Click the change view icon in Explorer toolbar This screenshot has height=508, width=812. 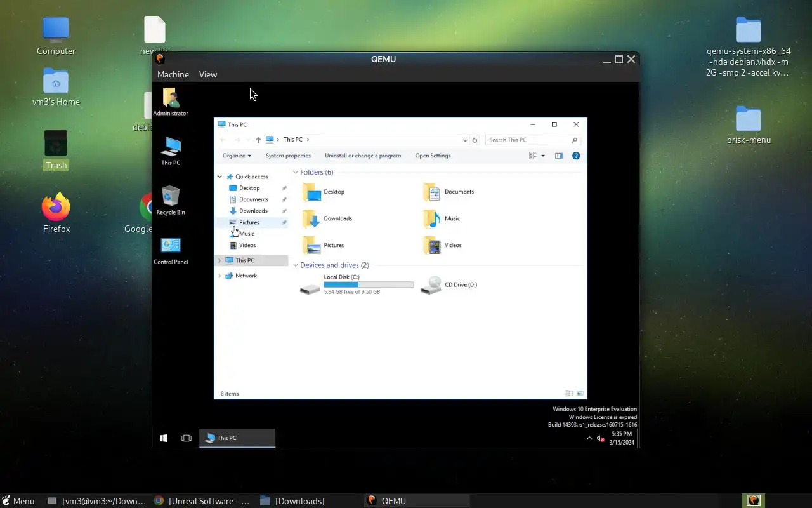[533, 156]
